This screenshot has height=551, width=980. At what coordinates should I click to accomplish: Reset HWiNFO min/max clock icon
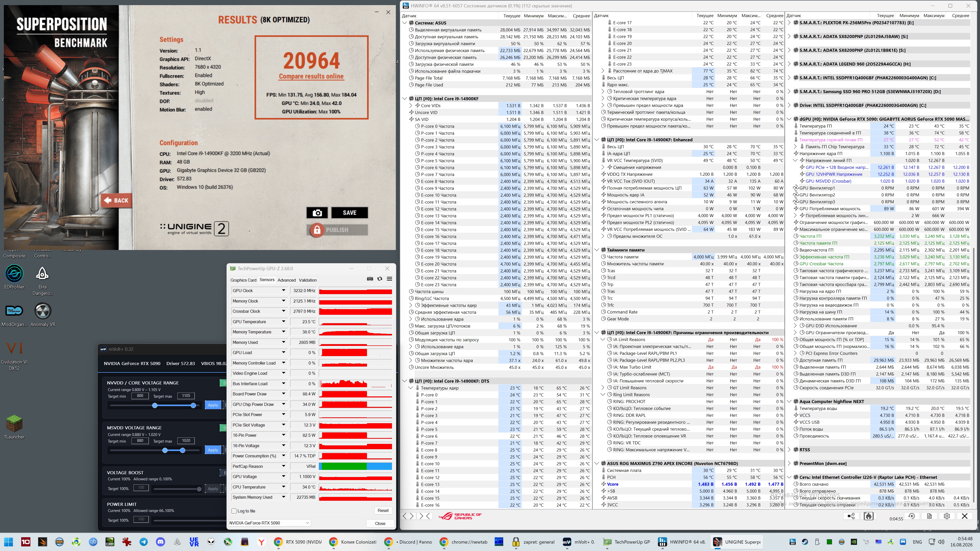coord(912,516)
